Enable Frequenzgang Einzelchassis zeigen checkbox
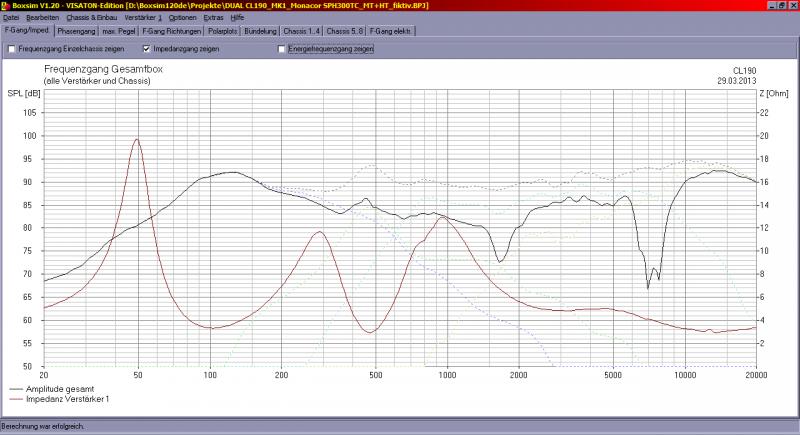800x435 pixels. point(12,48)
